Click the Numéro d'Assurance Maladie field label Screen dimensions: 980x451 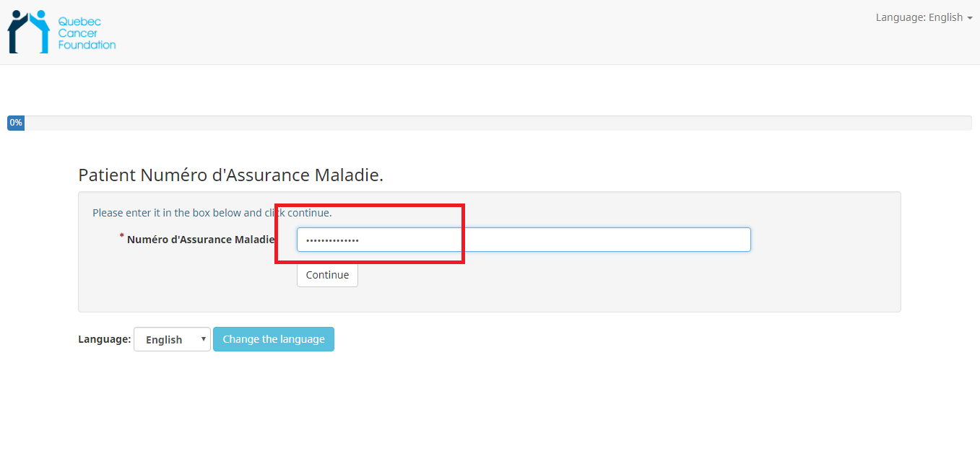(201, 240)
